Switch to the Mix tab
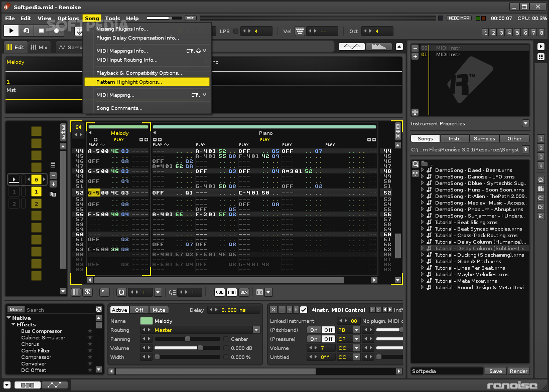Screen dimensions: 549x392 pos(39,47)
